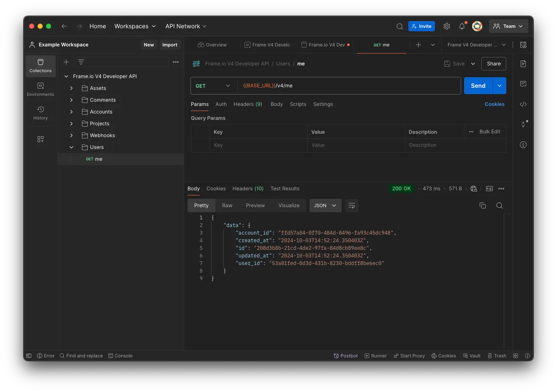Click the save response icon

489,189
